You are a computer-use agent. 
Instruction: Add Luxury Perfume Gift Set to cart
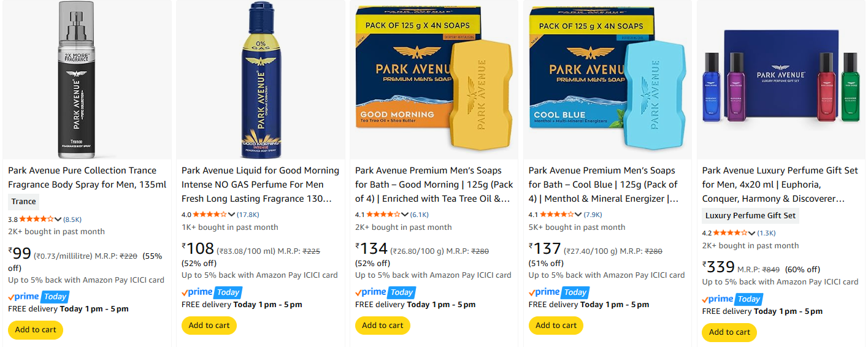729,332
